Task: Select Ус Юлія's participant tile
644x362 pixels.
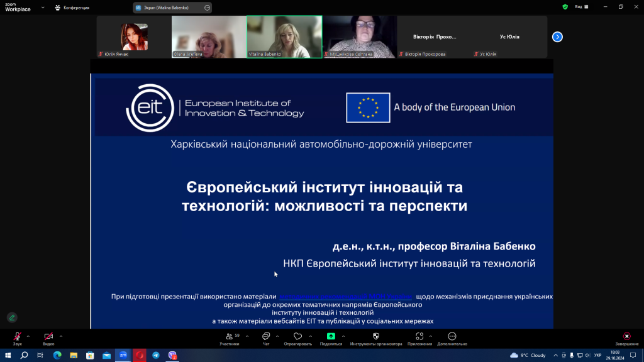Action: point(509,37)
